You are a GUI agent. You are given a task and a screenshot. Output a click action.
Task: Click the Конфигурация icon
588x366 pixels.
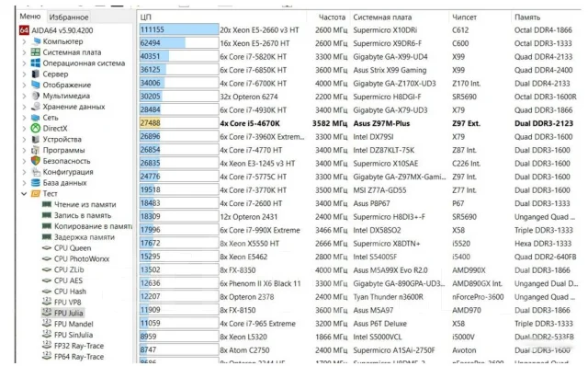pos(36,172)
